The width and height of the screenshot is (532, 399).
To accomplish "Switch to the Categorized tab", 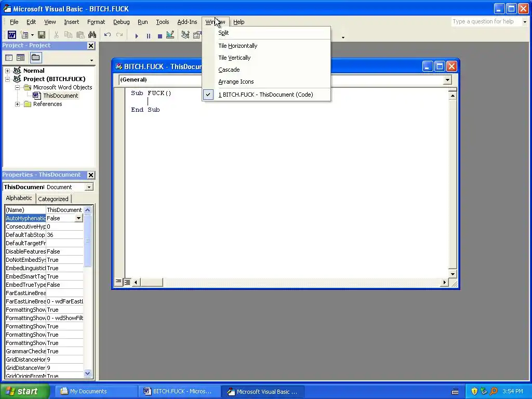I will [53, 199].
